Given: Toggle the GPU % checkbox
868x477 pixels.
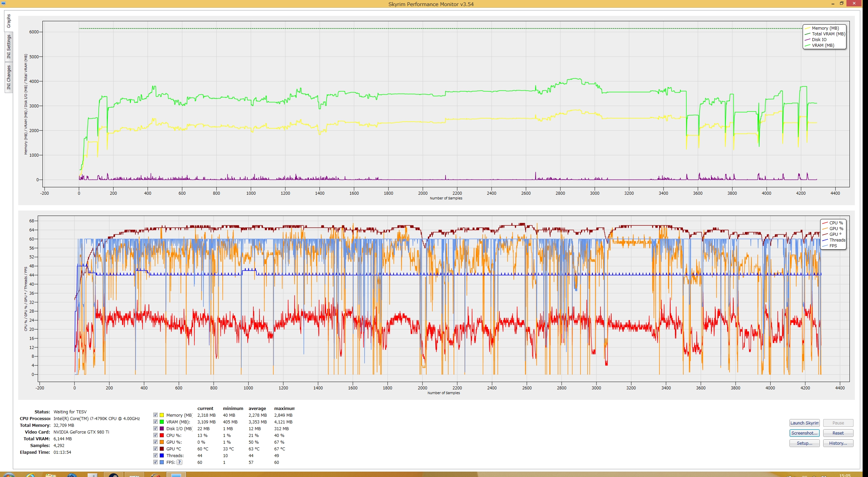Looking at the screenshot, I should [x=155, y=442].
